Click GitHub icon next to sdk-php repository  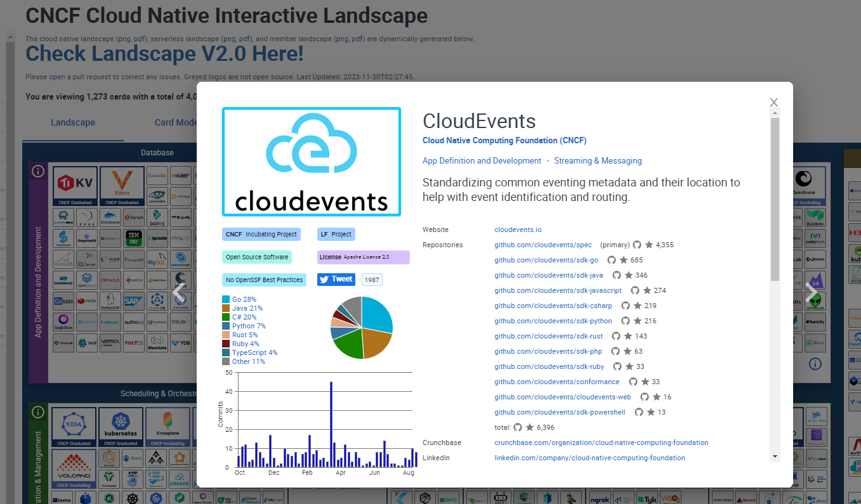coord(615,351)
